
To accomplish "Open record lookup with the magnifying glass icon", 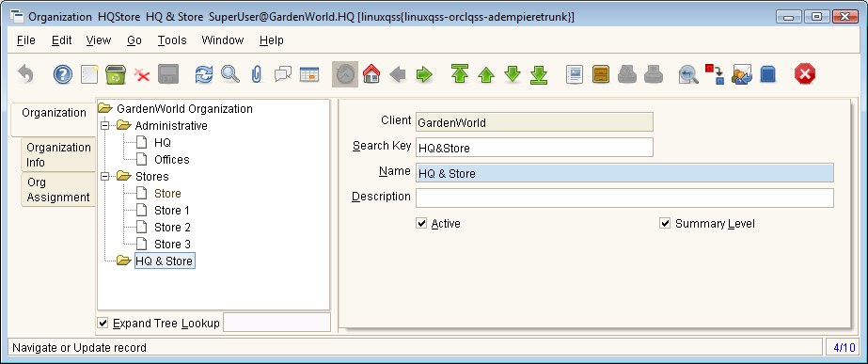I will [x=230, y=73].
